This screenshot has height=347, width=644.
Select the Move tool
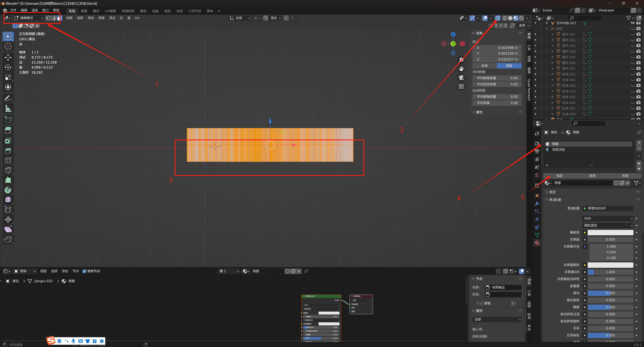point(8,57)
